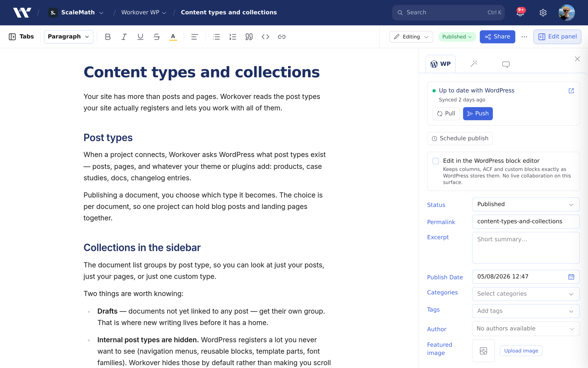Open the more options ellipsis menu

tap(524, 37)
